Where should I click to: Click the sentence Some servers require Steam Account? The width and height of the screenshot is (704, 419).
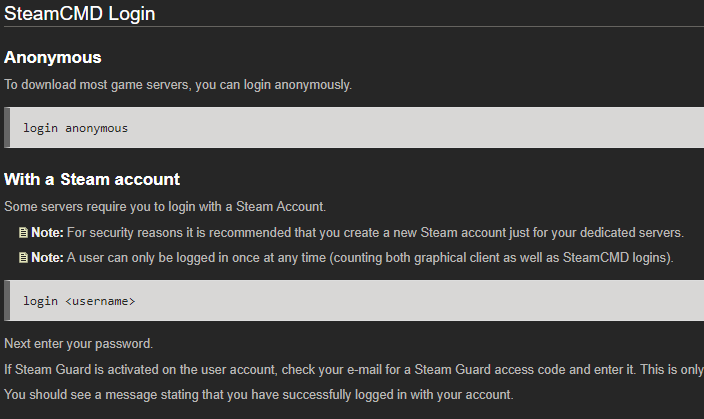point(165,207)
